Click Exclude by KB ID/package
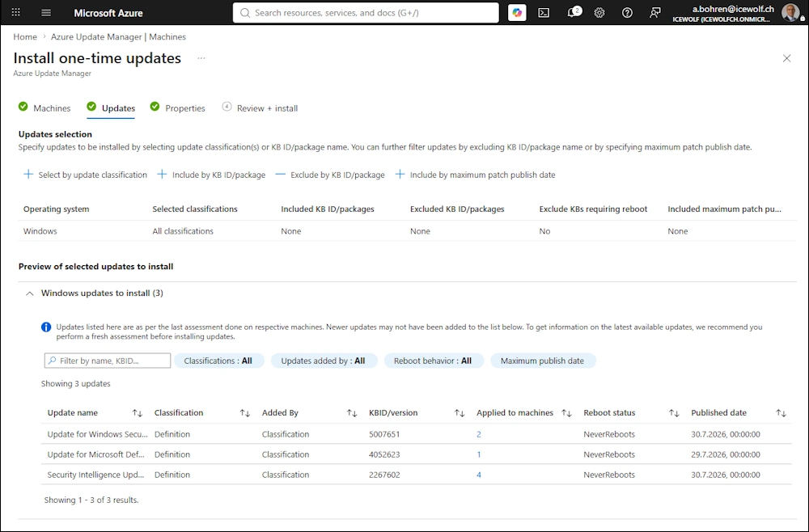The width and height of the screenshot is (809, 532). pos(330,175)
